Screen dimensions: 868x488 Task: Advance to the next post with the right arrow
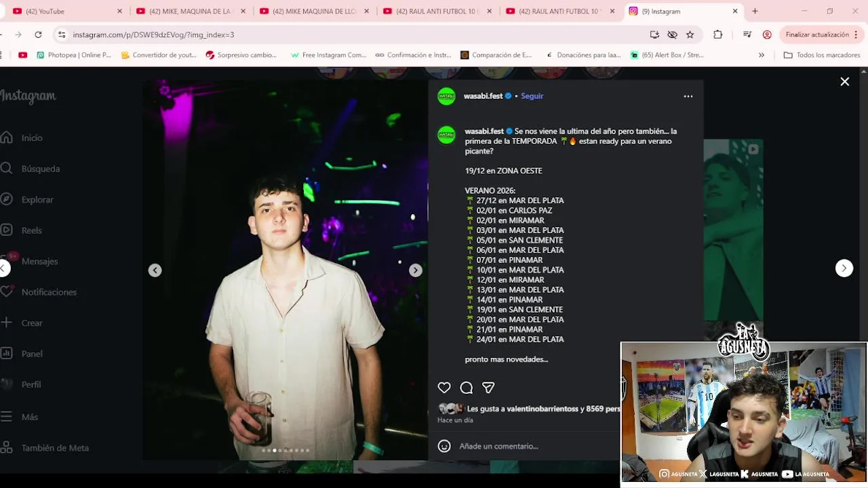(844, 268)
